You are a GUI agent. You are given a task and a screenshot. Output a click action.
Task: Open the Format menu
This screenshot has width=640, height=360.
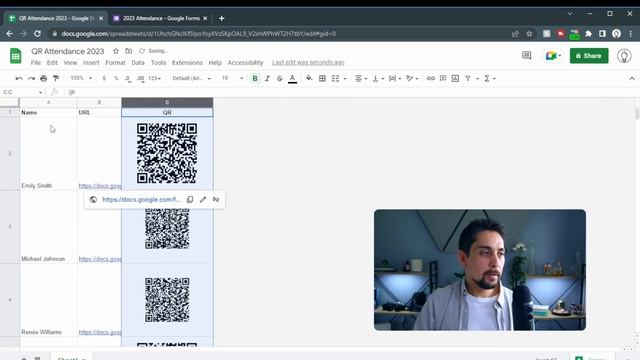tap(116, 63)
